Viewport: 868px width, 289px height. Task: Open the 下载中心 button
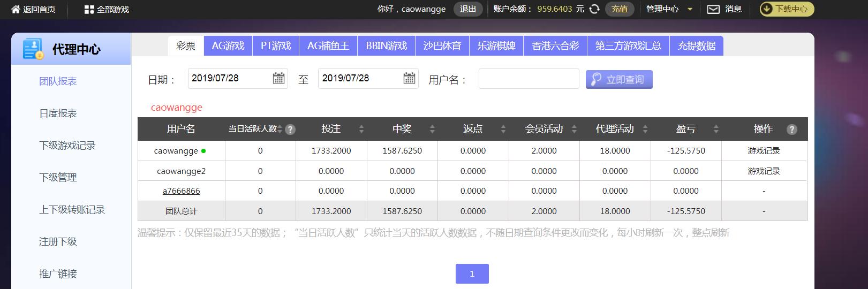787,9
